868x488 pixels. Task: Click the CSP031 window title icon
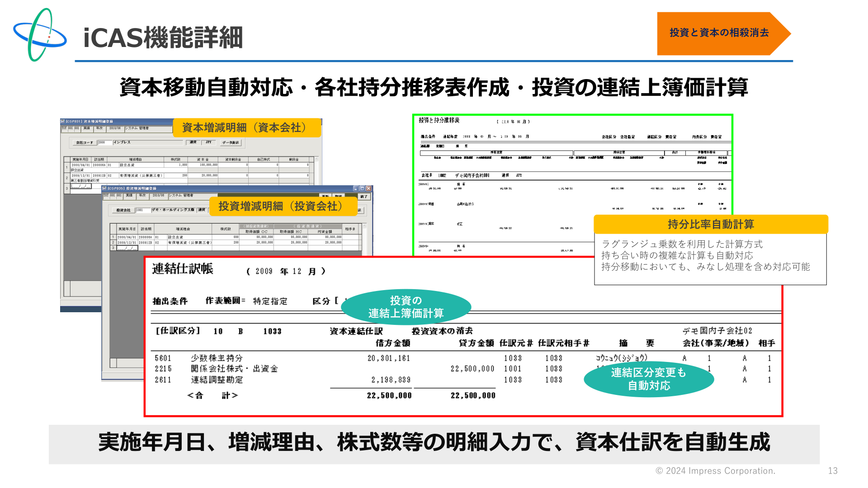(x=63, y=121)
